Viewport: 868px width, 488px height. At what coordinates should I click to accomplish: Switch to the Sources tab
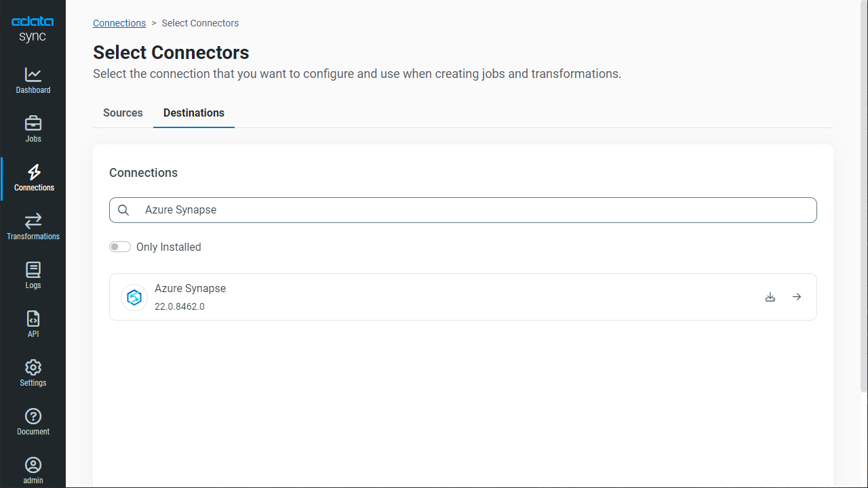coord(123,113)
